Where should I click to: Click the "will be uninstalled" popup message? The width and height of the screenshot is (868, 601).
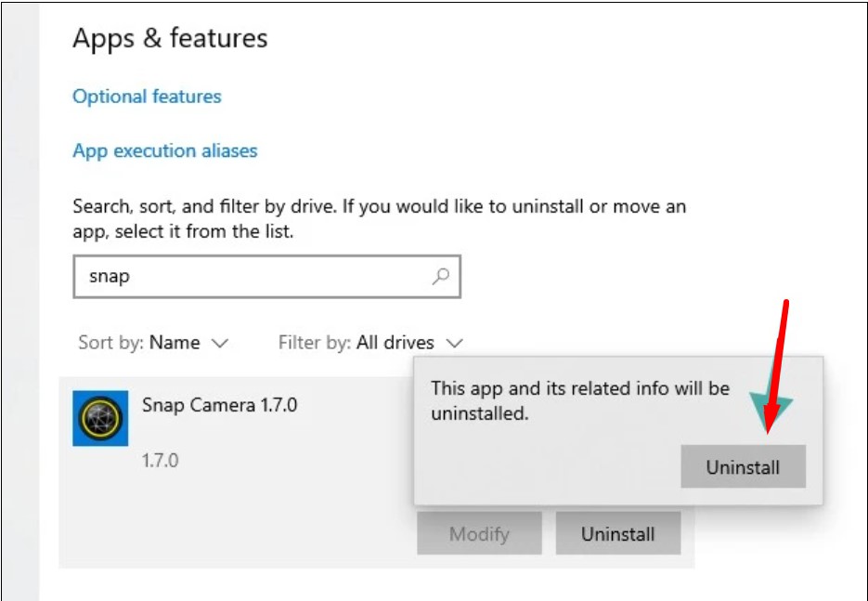pyautogui.click(x=579, y=400)
